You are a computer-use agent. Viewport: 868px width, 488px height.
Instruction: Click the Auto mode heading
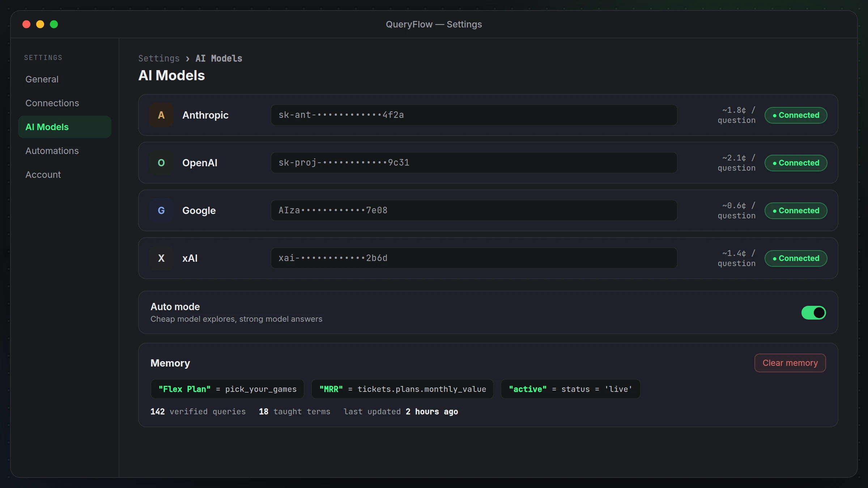pos(175,307)
